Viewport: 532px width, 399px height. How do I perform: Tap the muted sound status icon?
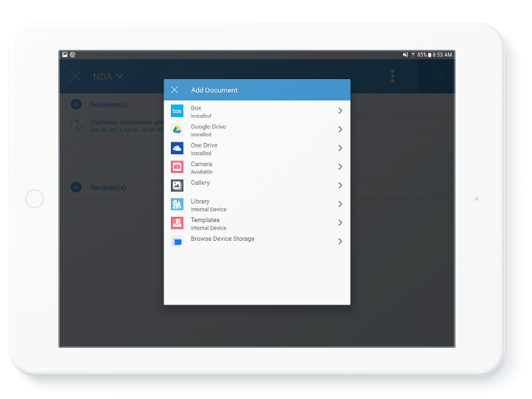[x=405, y=55]
